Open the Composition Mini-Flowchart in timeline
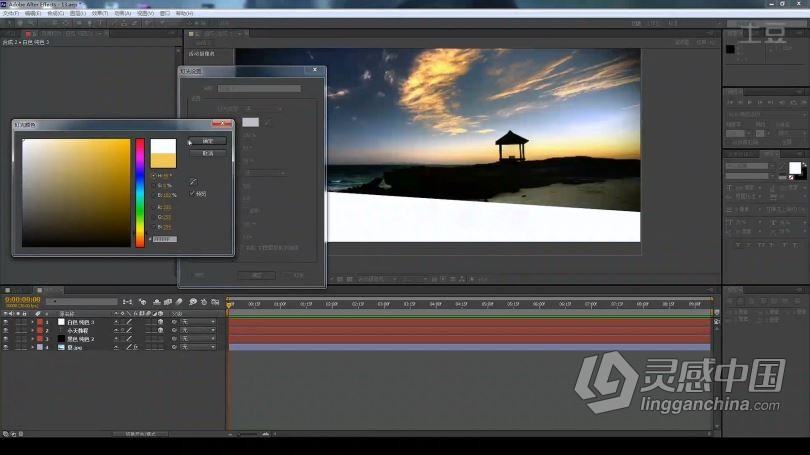 pos(128,302)
